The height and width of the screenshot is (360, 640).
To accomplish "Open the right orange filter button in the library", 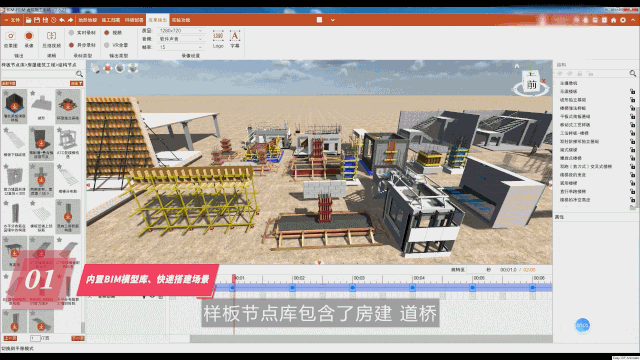I will click(77, 83).
